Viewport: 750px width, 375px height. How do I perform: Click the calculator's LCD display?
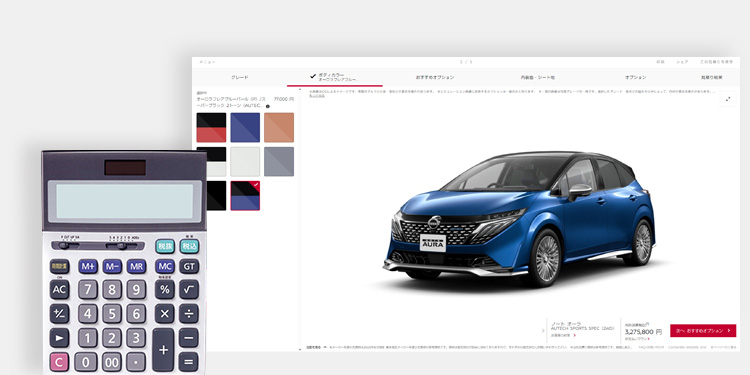point(124,201)
